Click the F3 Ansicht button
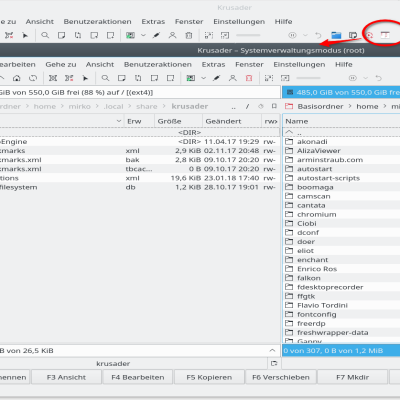This screenshot has width=400, height=400. click(66, 377)
